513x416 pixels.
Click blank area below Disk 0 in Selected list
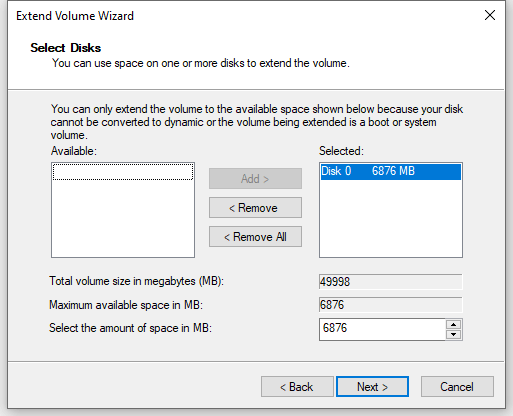coord(391,218)
